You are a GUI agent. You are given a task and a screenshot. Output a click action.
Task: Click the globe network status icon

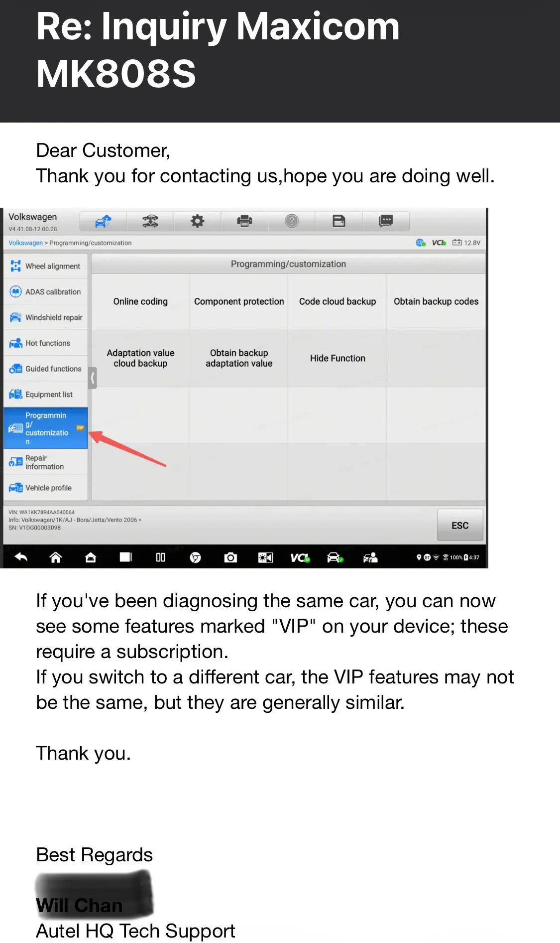[421, 243]
